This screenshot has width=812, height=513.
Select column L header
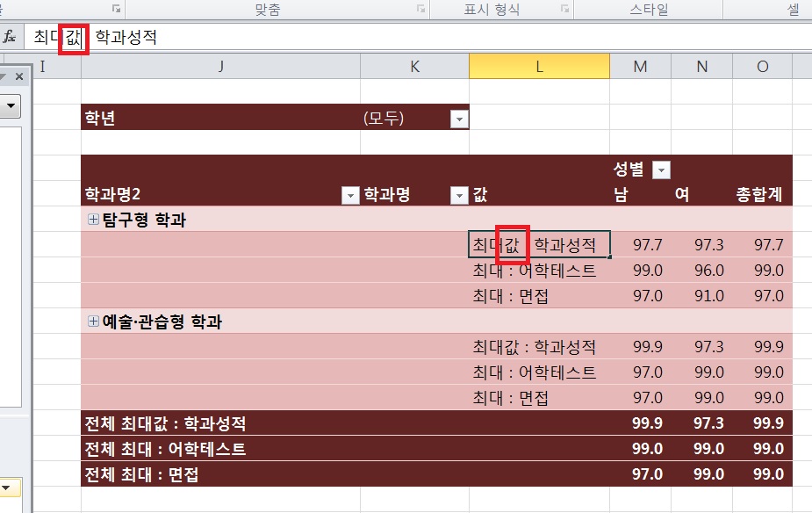pyautogui.click(x=539, y=67)
